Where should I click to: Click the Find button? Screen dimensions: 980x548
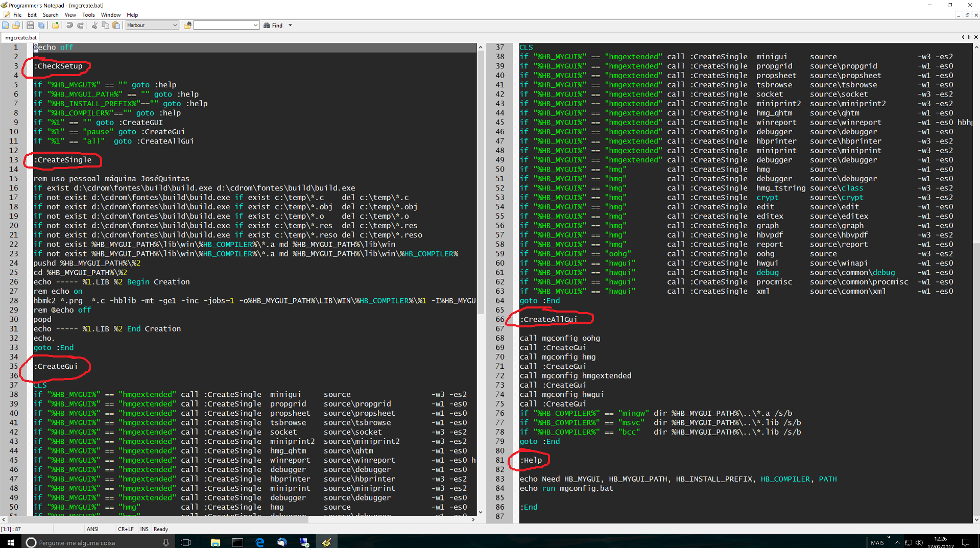[273, 25]
